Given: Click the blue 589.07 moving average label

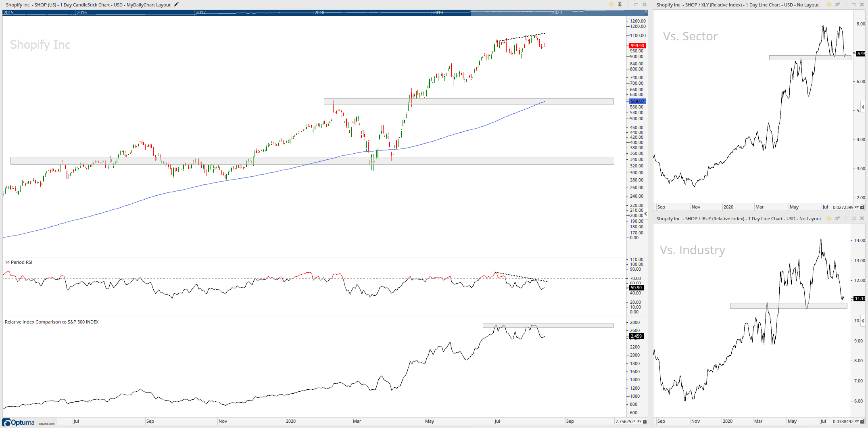Looking at the screenshot, I should [x=637, y=101].
